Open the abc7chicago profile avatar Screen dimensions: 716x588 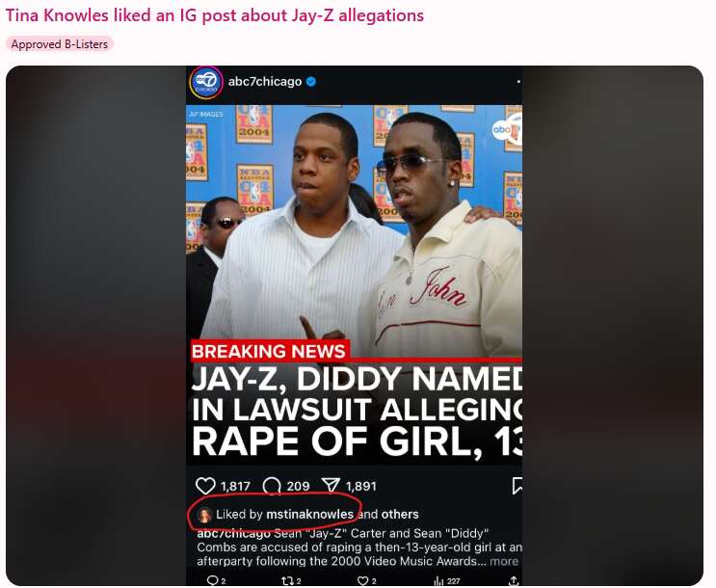pyautogui.click(x=206, y=82)
